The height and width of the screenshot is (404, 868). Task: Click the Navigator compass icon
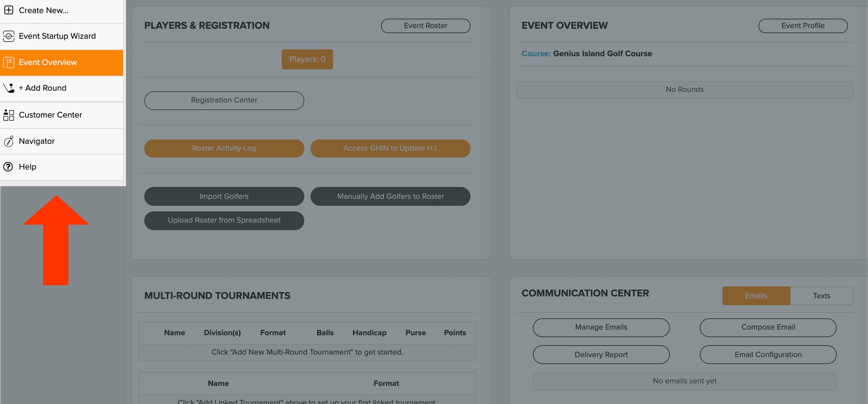coord(9,141)
